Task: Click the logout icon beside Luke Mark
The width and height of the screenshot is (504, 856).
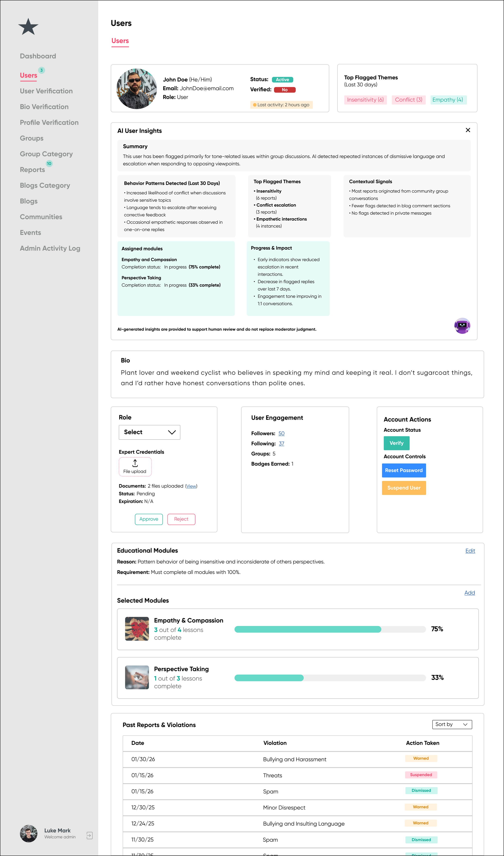Action: [x=89, y=835]
